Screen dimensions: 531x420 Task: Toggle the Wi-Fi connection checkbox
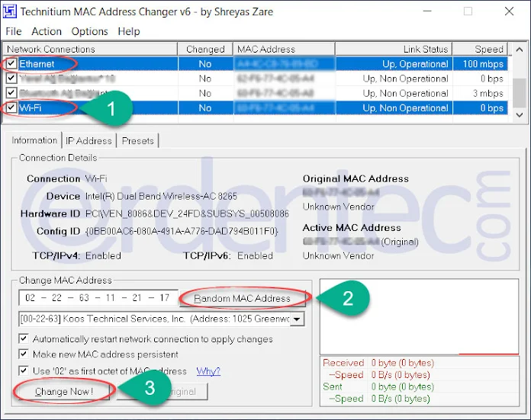[11, 107]
